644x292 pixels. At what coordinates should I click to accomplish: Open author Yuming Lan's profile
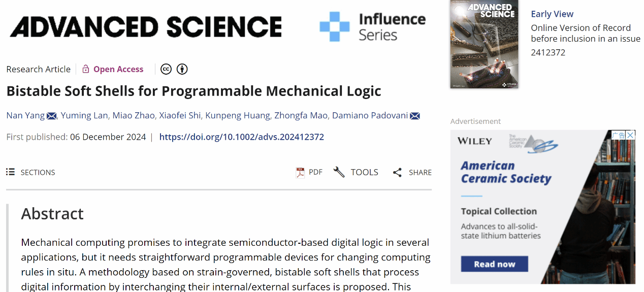(85, 116)
